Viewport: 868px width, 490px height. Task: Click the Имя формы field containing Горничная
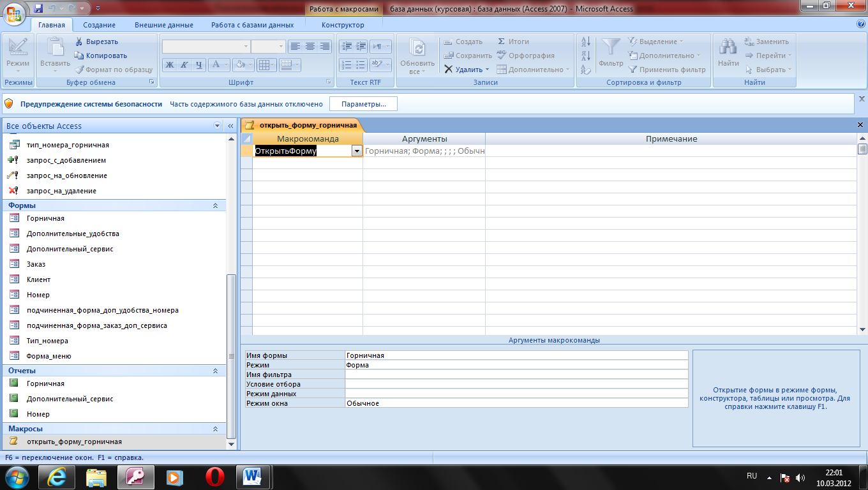click(x=516, y=355)
